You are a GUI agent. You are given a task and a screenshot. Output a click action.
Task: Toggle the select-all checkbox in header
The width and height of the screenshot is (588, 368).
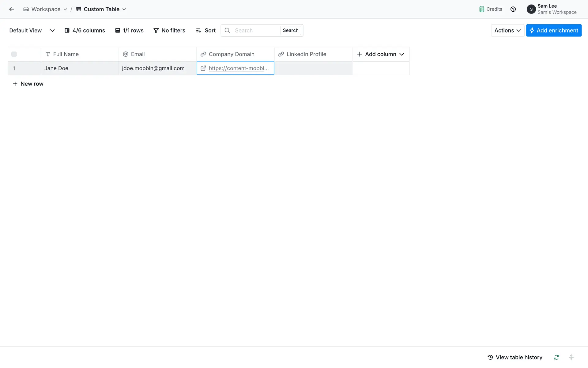pyautogui.click(x=14, y=54)
